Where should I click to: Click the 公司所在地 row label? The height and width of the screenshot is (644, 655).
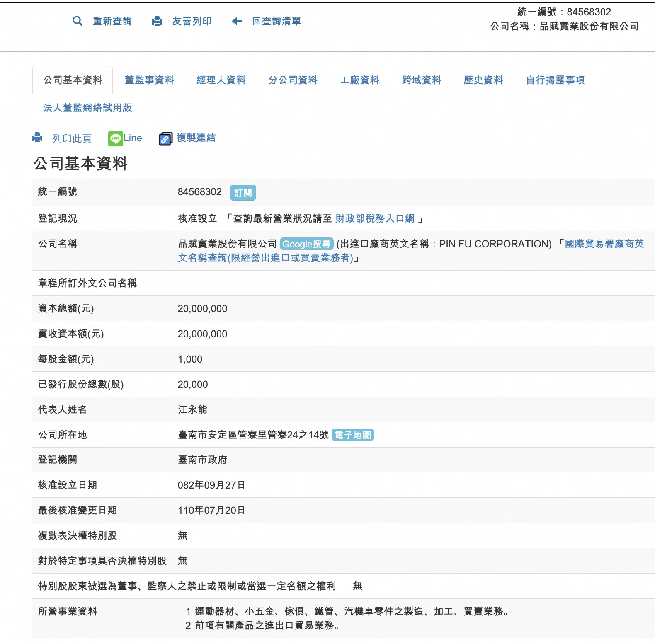tap(63, 435)
